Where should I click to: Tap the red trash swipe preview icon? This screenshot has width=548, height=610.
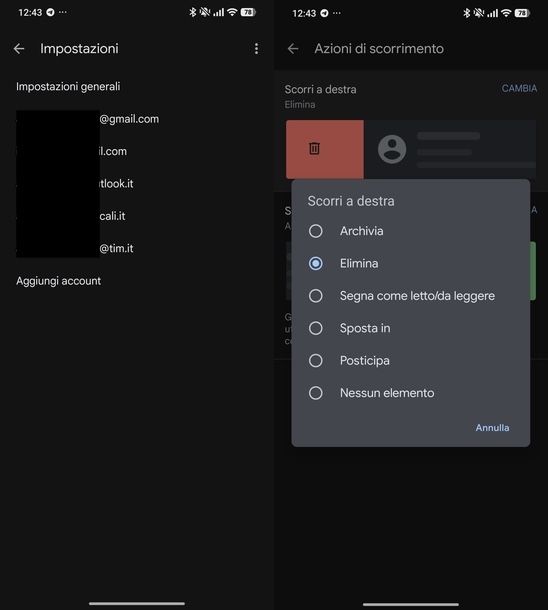pos(314,148)
